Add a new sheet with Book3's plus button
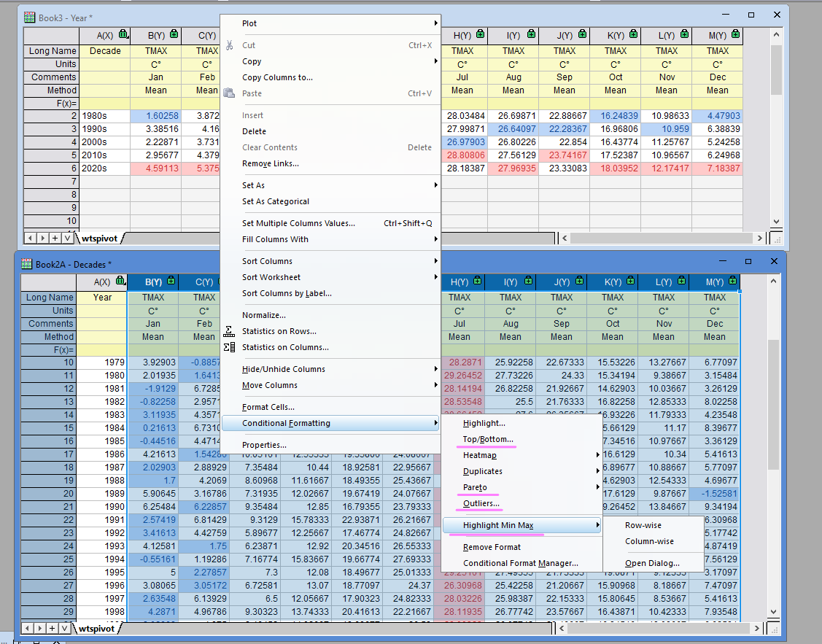 (x=55, y=238)
